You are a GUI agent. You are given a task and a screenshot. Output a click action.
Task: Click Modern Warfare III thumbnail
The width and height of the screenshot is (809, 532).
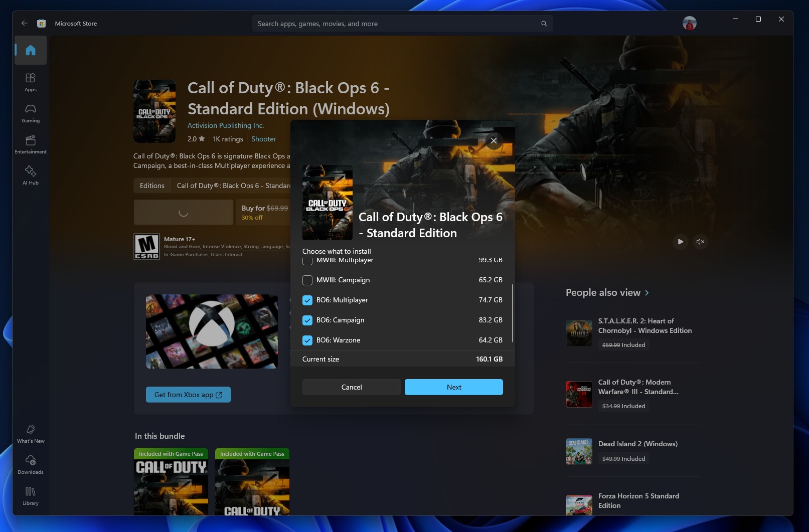point(579,394)
